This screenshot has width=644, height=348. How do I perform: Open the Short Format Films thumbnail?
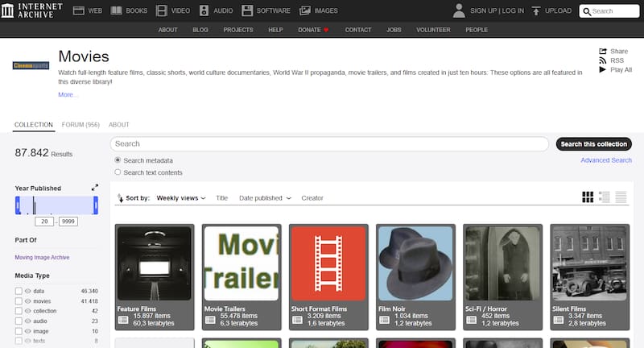[x=328, y=263]
